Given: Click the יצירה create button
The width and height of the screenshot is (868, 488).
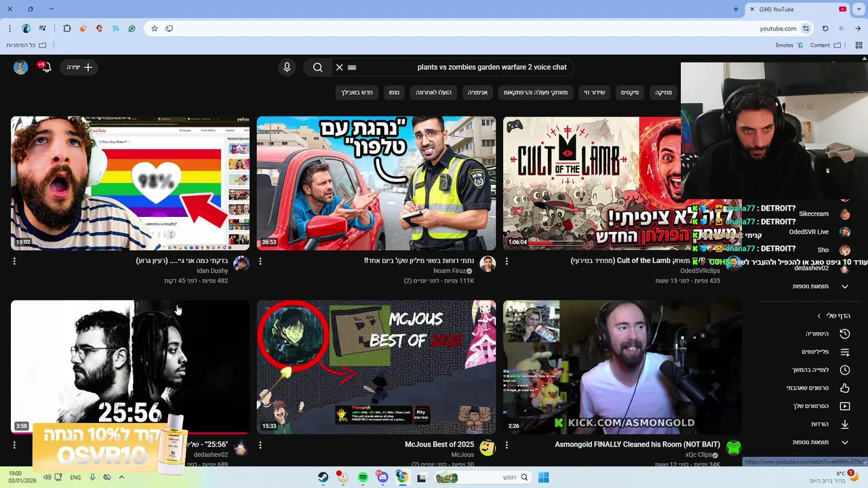Looking at the screenshot, I should pos(79,67).
